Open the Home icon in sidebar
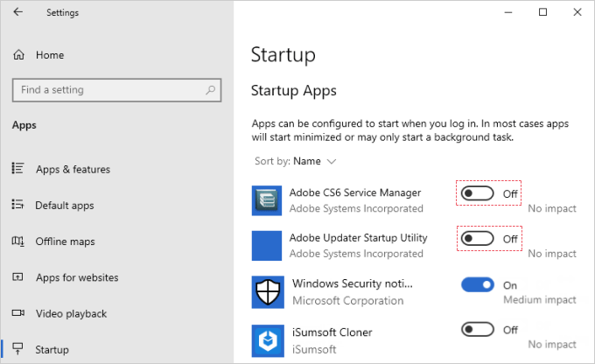Screen dimensions: 595x364 18,55
